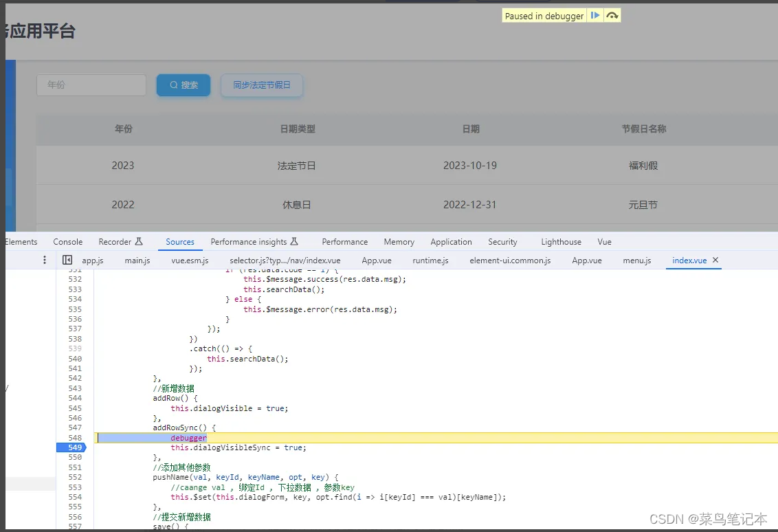Focus the 年份 input field
778x532 pixels.
pyautogui.click(x=91, y=85)
